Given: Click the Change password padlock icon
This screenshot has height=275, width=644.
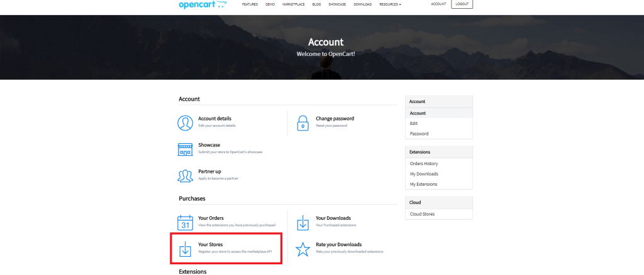Looking at the screenshot, I should pyautogui.click(x=303, y=122).
